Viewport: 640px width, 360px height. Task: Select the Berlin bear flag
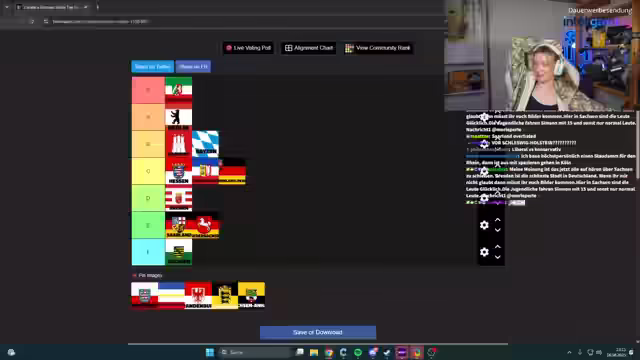pos(178,117)
